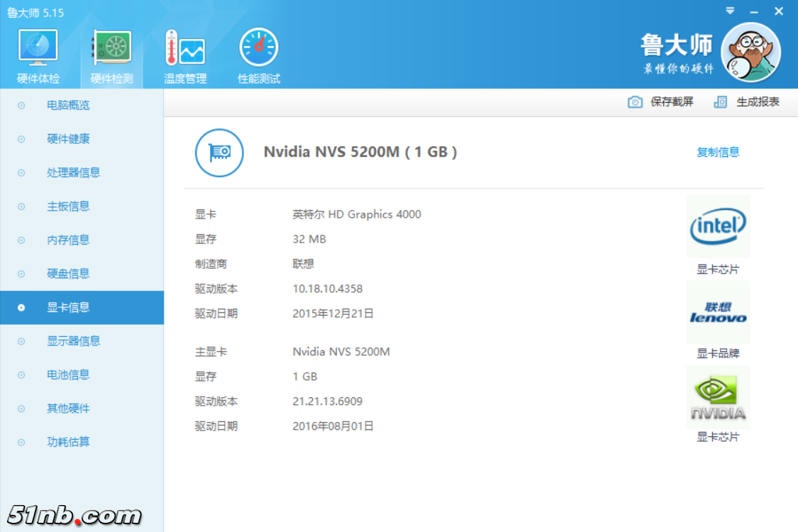Screen dimensions: 798x532
Task: Click the Lenovo brand logo
Action: [718, 312]
